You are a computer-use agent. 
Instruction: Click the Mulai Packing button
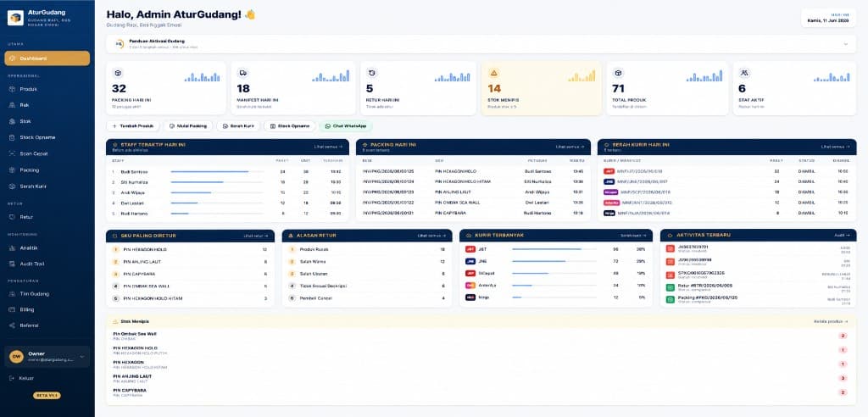point(188,126)
